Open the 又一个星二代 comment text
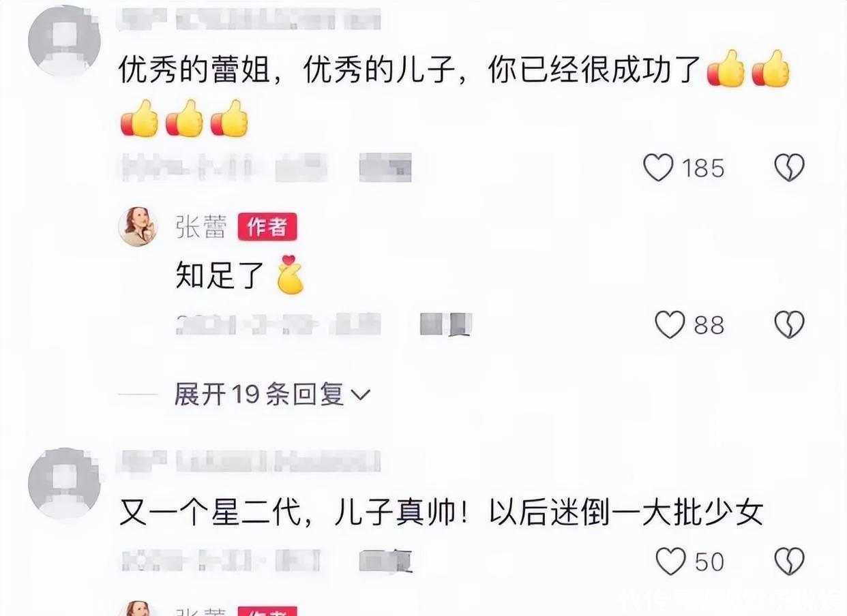 pyautogui.click(x=441, y=513)
